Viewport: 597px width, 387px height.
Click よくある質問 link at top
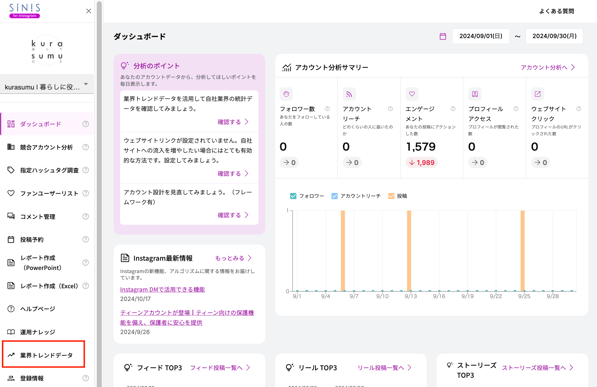[556, 11]
